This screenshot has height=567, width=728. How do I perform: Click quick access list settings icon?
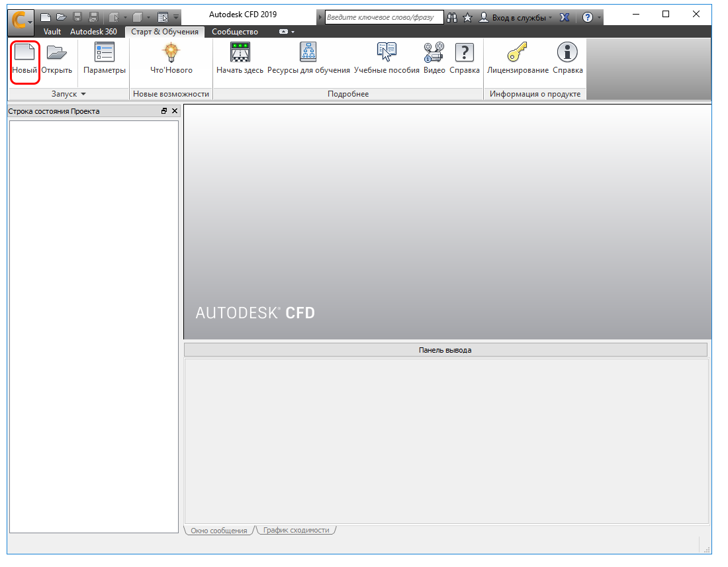tap(163, 18)
